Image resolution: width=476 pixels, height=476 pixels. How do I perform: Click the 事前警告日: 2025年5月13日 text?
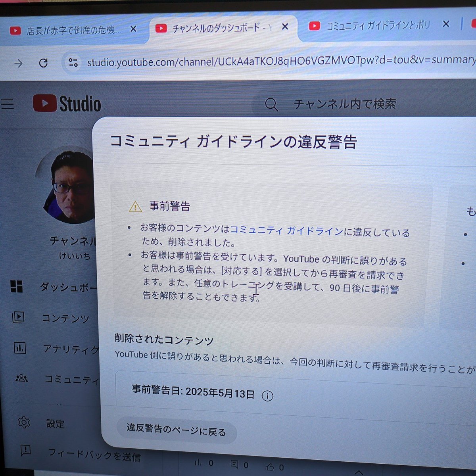click(193, 392)
